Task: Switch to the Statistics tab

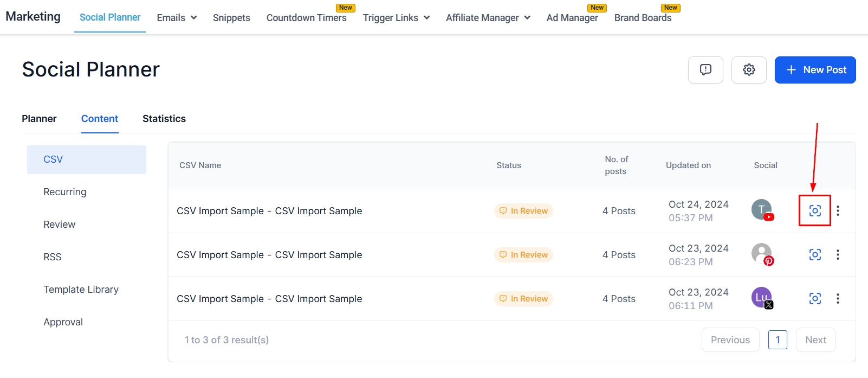Action: (x=164, y=119)
